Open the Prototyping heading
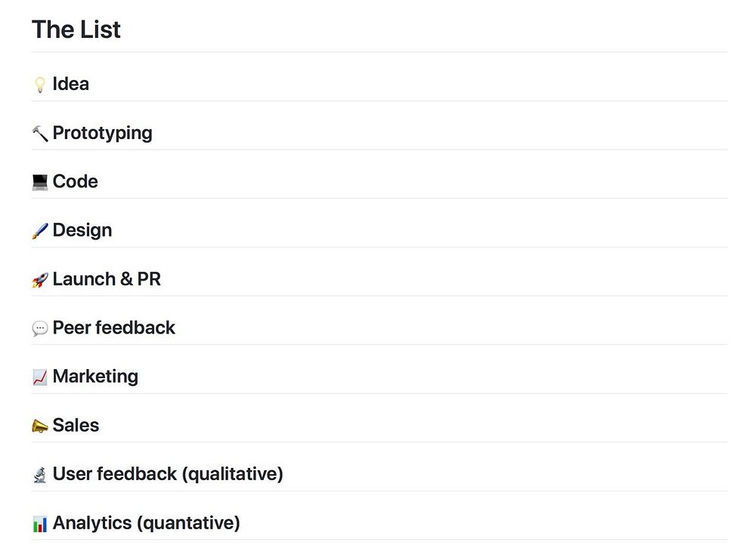 tap(103, 133)
